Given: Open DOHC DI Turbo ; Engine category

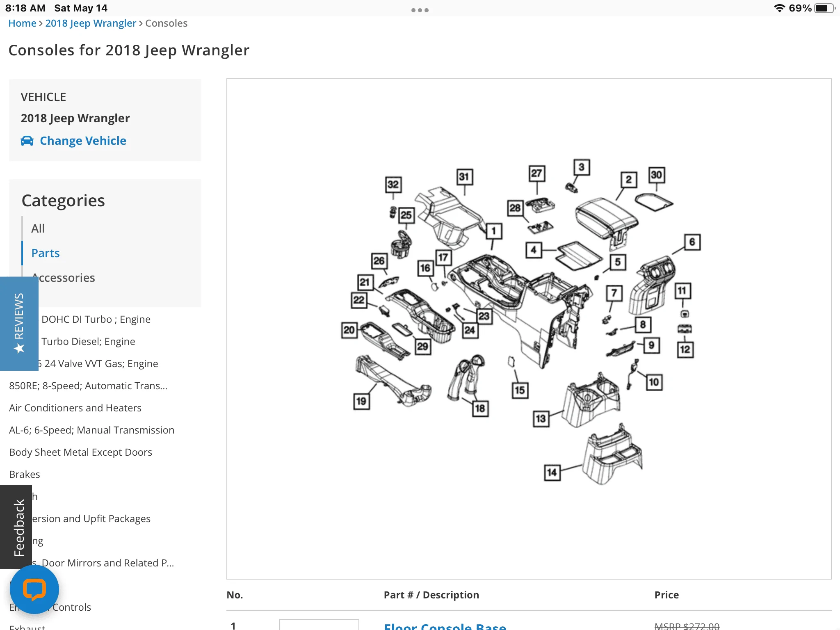Looking at the screenshot, I should pos(96,320).
